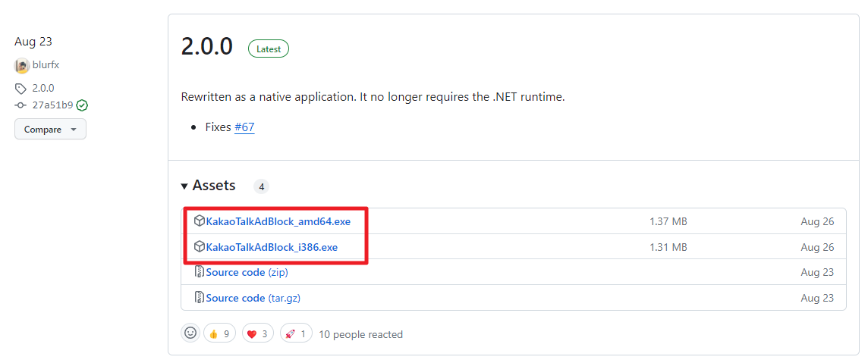This screenshot has width=868, height=363.
Task: Click the blurfx user avatar
Action: coord(22,65)
